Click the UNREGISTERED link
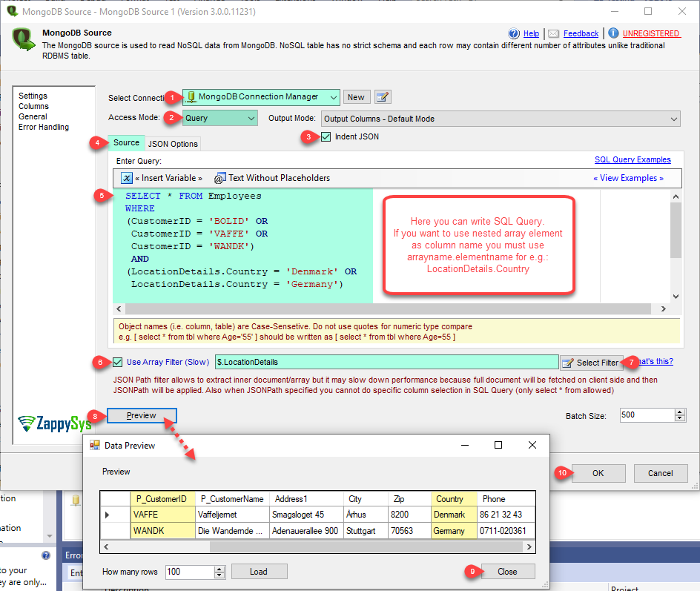This screenshot has width=700, height=591. pos(651,33)
